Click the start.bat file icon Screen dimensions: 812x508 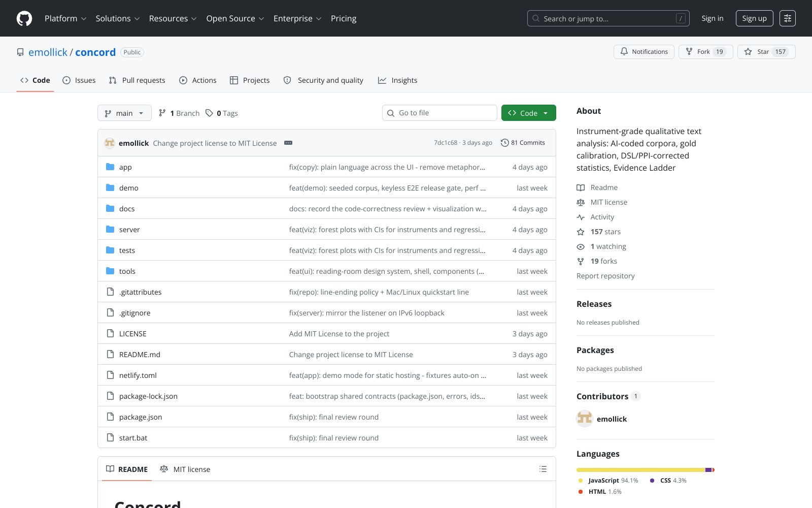[x=110, y=437]
